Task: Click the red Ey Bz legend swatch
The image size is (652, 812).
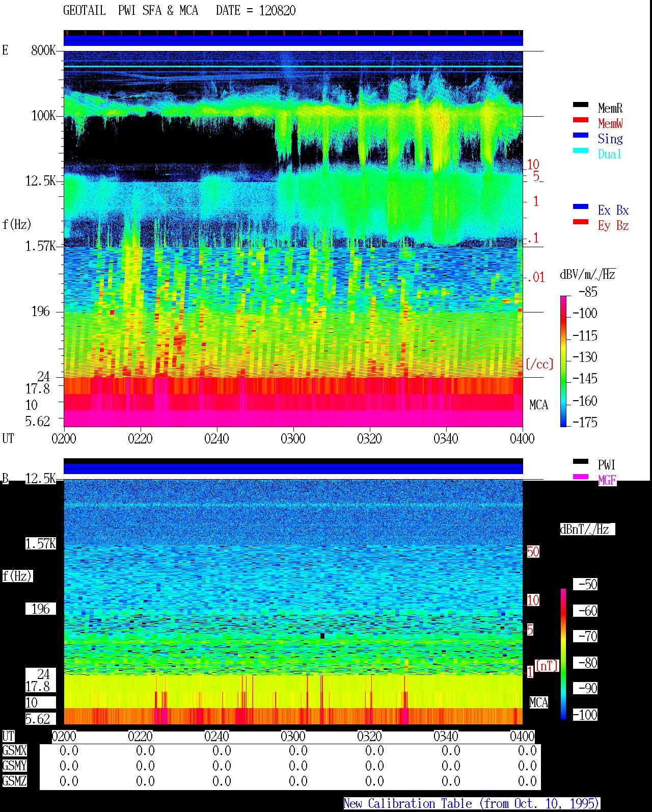Action: point(581,222)
